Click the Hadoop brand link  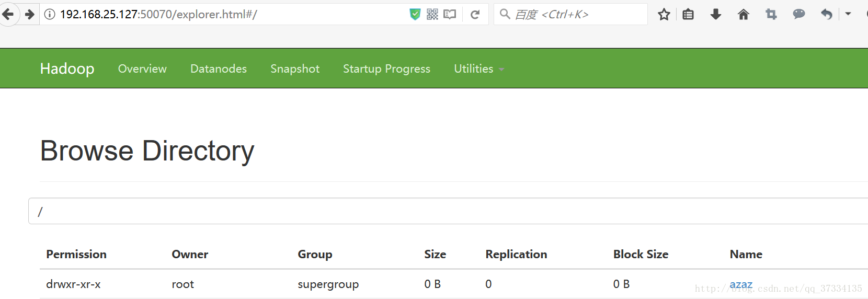67,68
